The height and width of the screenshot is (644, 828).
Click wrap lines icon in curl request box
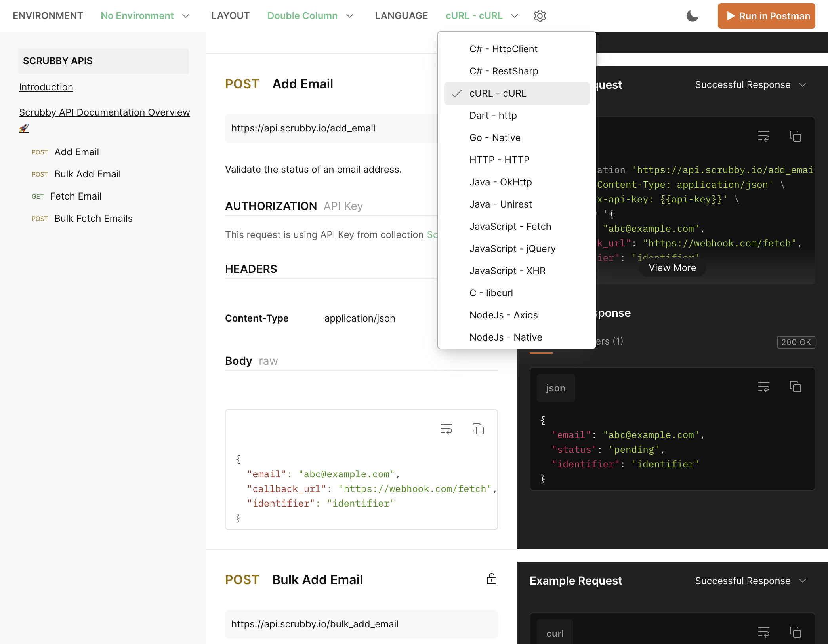[763, 137]
